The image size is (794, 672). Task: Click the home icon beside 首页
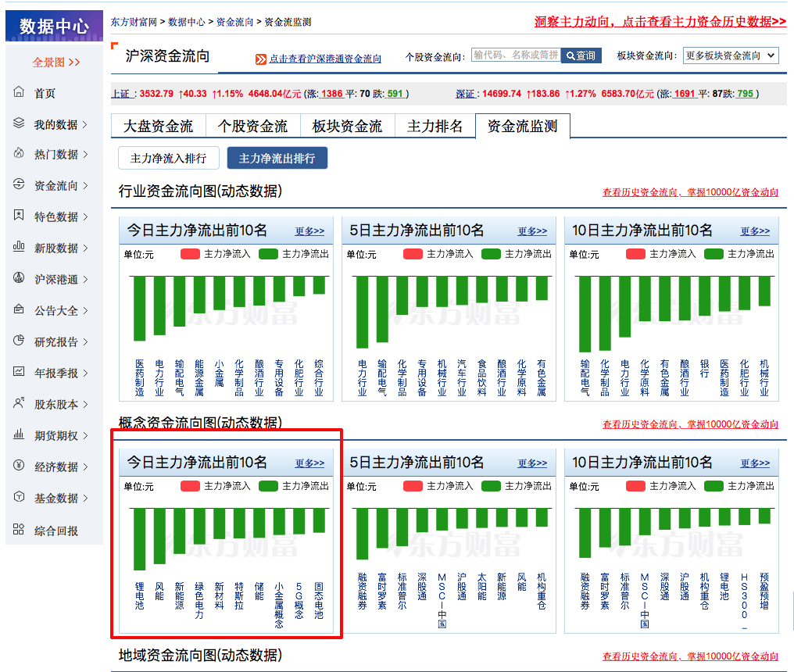19,92
